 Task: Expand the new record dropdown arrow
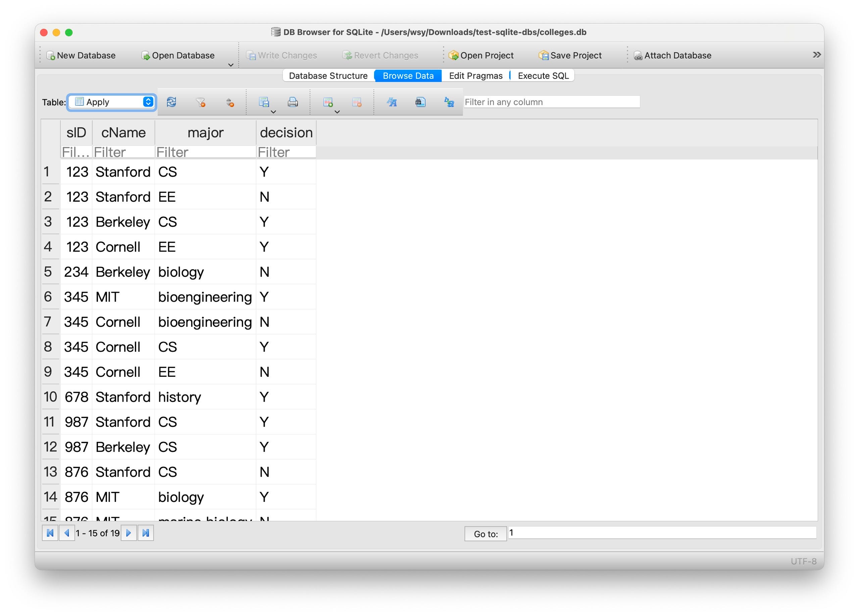(x=337, y=112)
